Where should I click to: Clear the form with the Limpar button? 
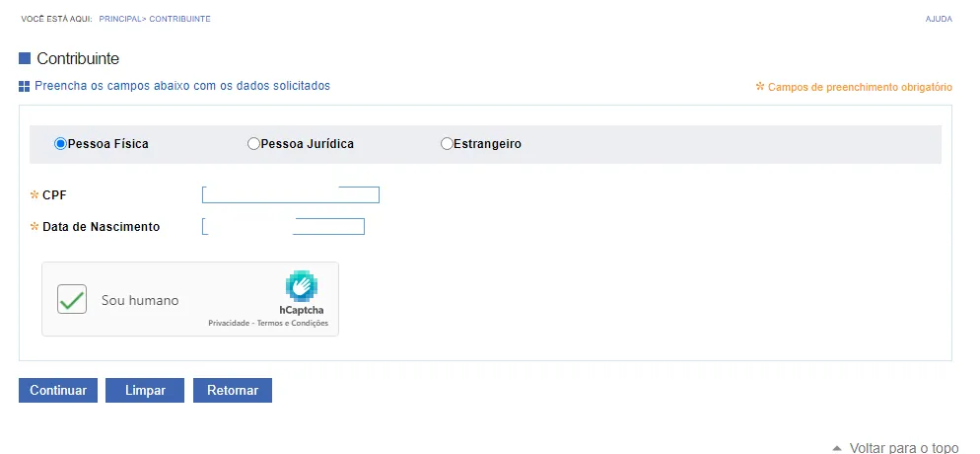pos(145,390)
